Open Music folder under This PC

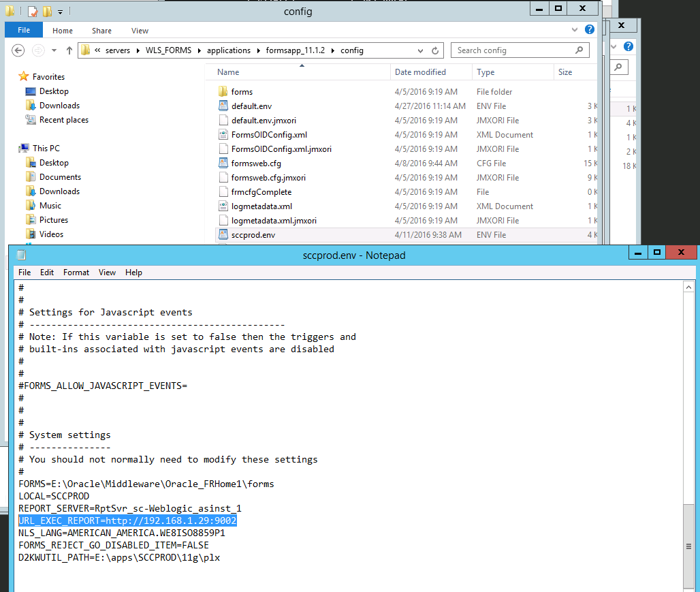tap(50, 206)
